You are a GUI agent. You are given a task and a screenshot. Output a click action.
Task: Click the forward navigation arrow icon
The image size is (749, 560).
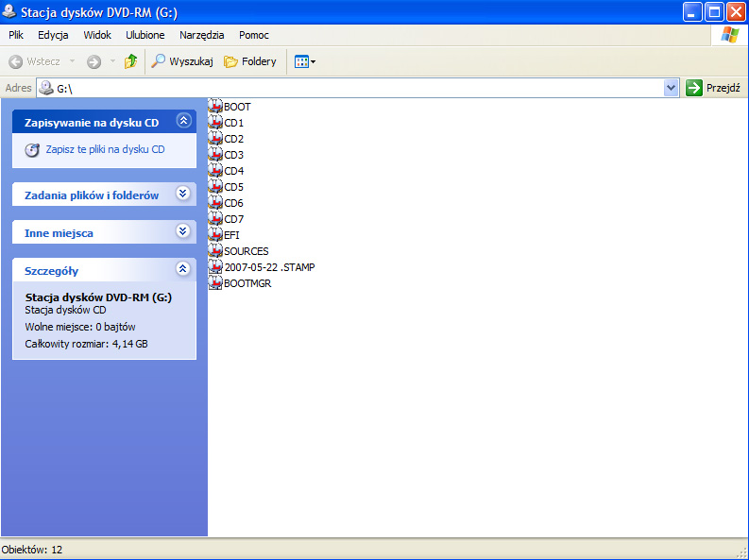click(94, 61)
